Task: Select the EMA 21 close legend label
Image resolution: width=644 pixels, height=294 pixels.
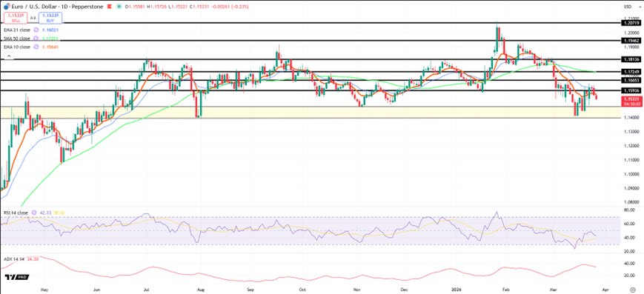Action: (17, 30)
